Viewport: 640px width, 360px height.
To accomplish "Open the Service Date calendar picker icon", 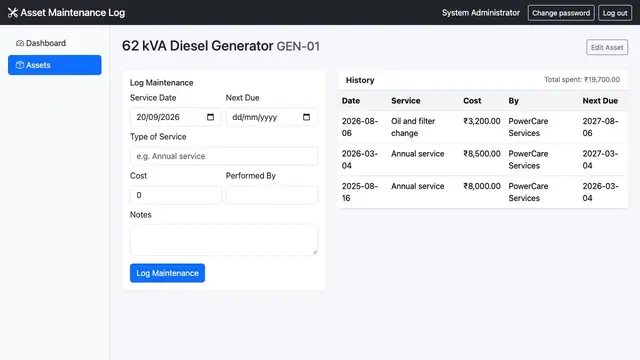I will click(x=210, y=117).
